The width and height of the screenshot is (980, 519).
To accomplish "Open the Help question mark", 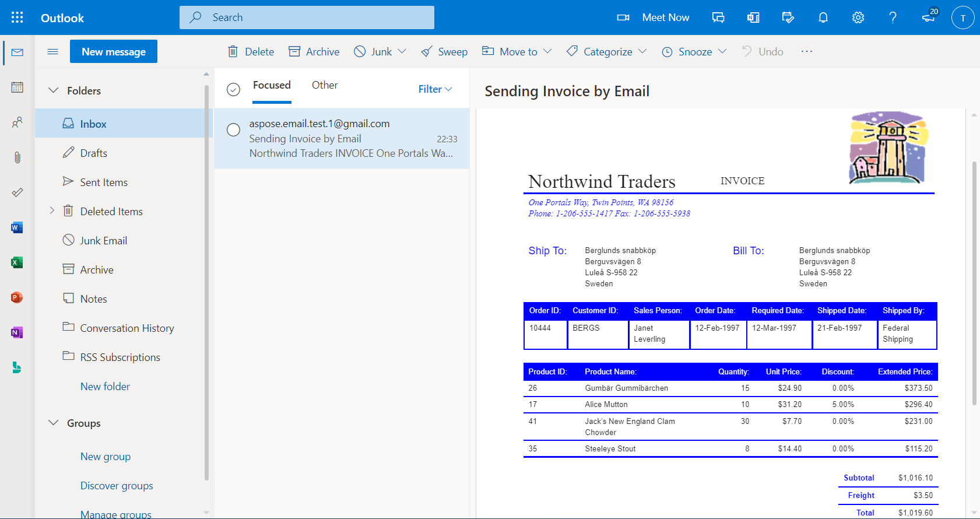I will 893,17.
